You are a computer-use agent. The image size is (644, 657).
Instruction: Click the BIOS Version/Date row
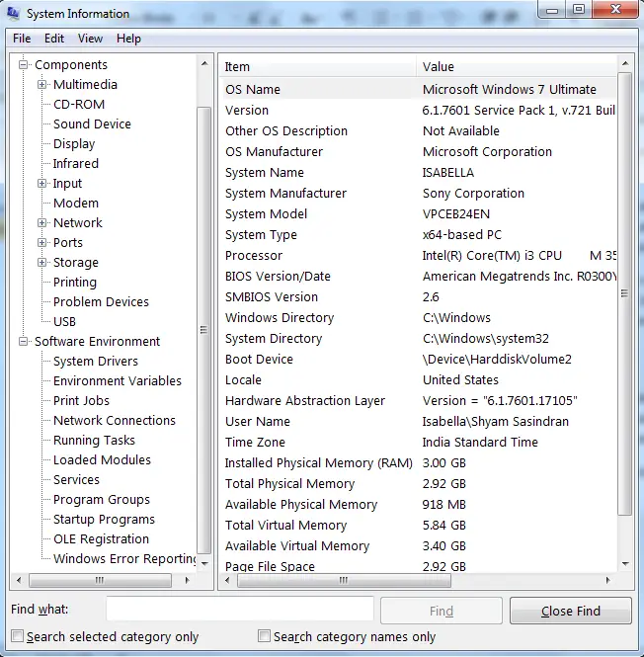click(419, 276)
